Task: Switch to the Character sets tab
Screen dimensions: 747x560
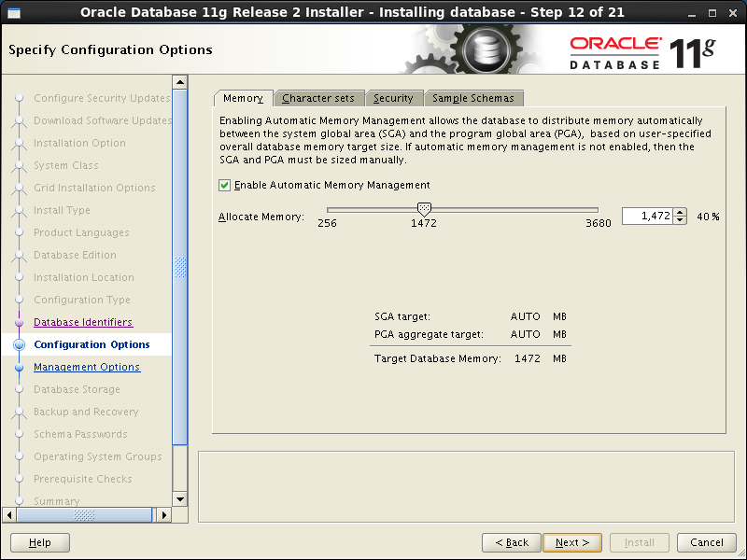Action: [319, 97]
